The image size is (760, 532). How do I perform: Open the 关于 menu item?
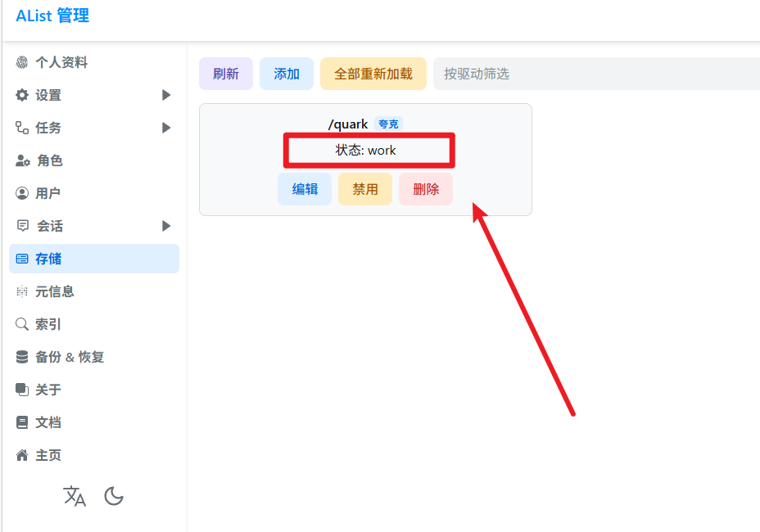pos(94,390)
